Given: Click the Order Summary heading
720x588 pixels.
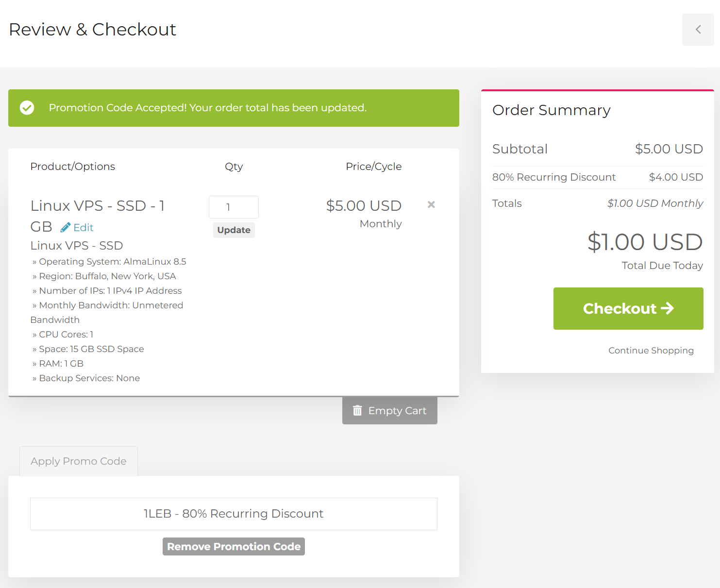Looking at the screenshot, I should point(551,110).
